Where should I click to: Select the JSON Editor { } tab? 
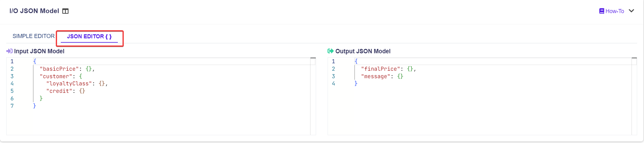89,36
